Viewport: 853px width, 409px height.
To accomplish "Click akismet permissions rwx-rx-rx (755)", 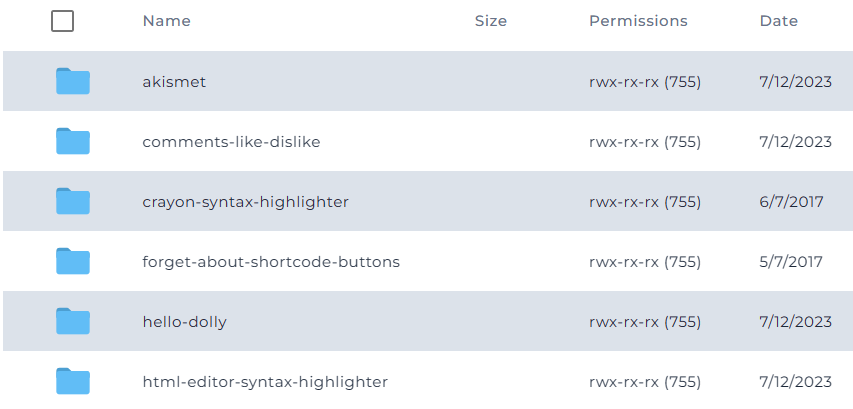I will (x=644, y=82).
